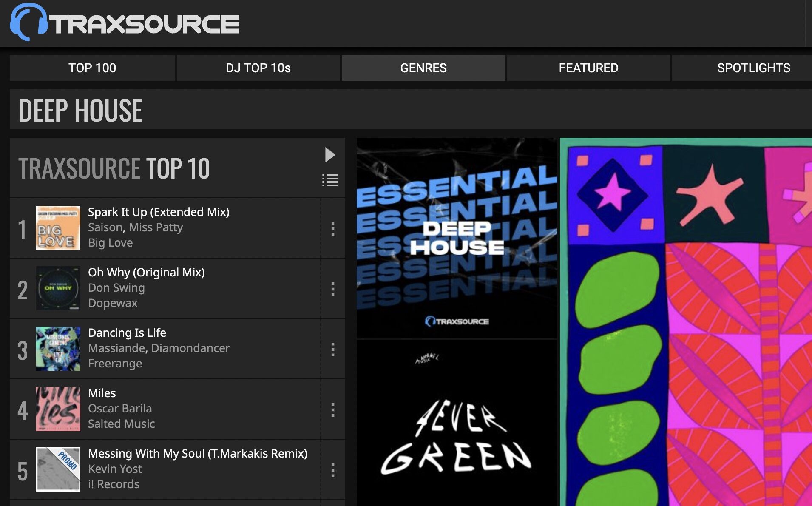The width and height of the screenshot is (812, 506).
Task: Open options menu for Messing With My Soul
Action: pos(333,470)
